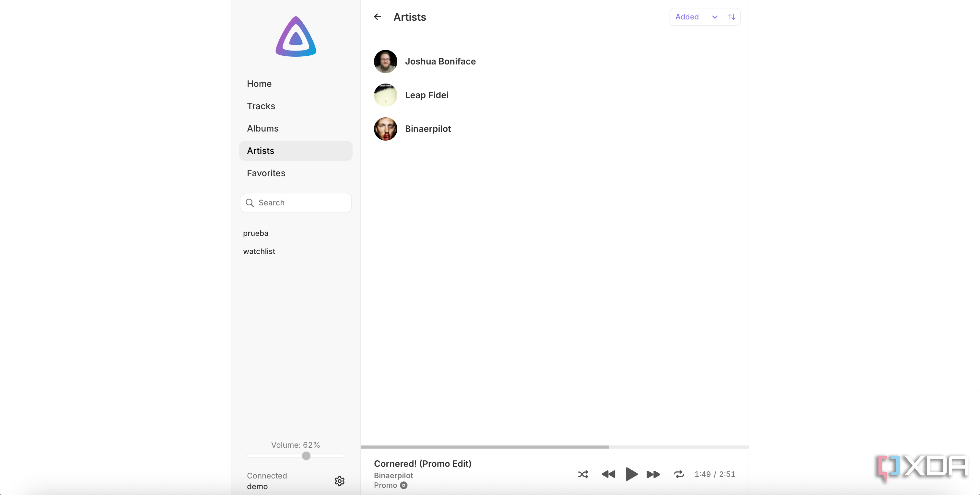Click the playback progress bar

(555, 447)
